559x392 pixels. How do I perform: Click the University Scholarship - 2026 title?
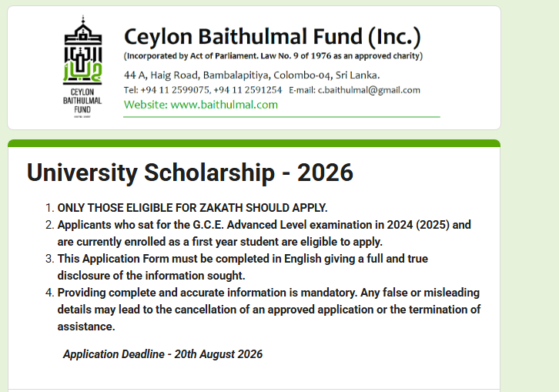click(x=190, y=173)
